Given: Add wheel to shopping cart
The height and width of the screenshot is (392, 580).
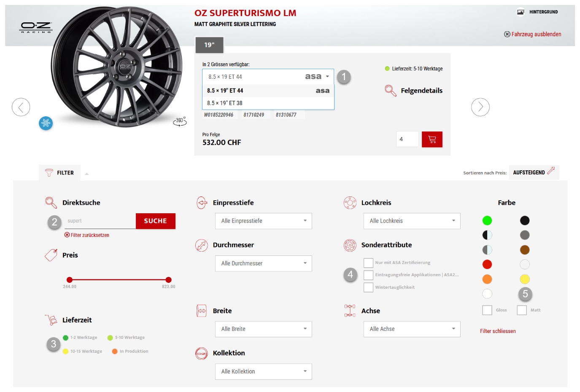Looking at the screenshot, I should click(x=432, y=140).
